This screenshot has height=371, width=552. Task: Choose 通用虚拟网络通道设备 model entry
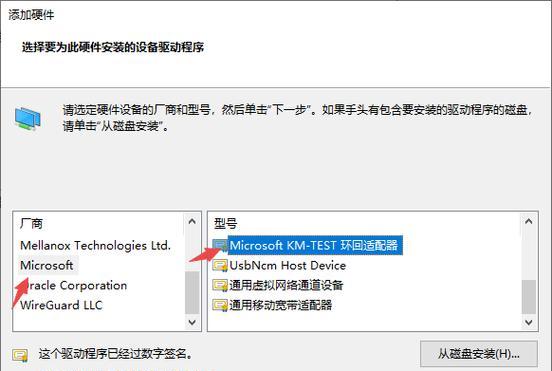point(286,285)
